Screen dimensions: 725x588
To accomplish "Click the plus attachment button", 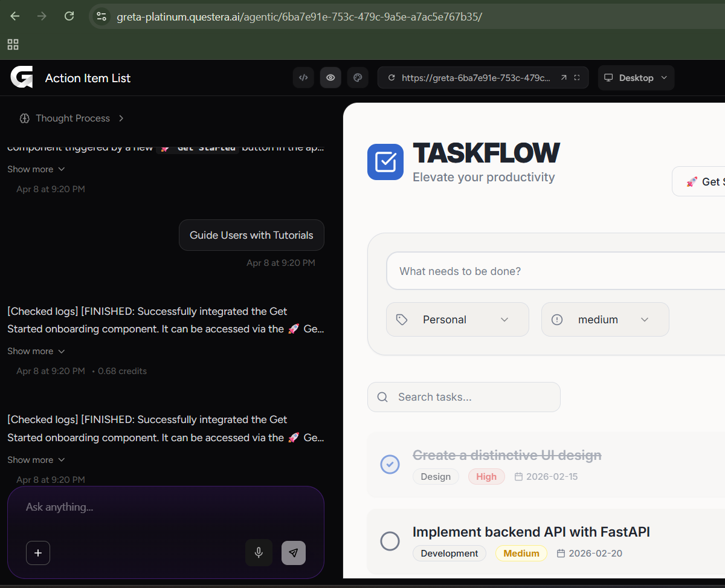I will pos(38,553).
